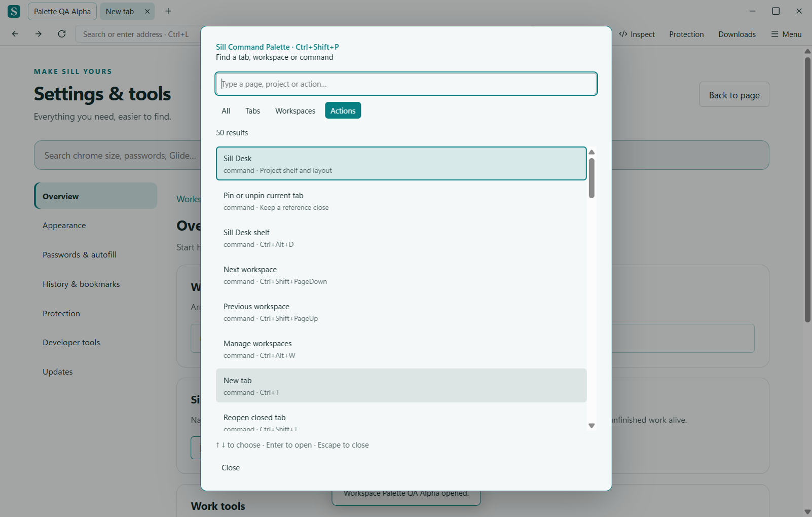Viewport: 812px width, 517px height.
Task: Click the browser address bar
Action: [138, 34]
